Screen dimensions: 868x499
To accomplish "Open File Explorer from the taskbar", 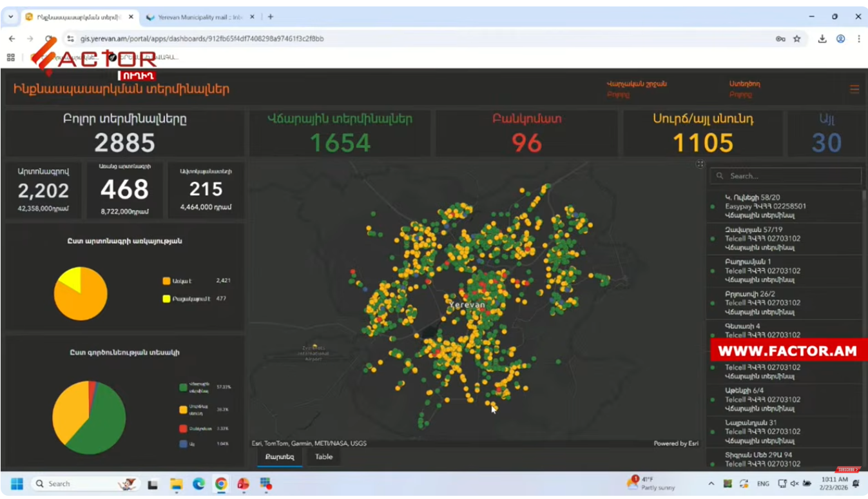I will tap(176, 484).
